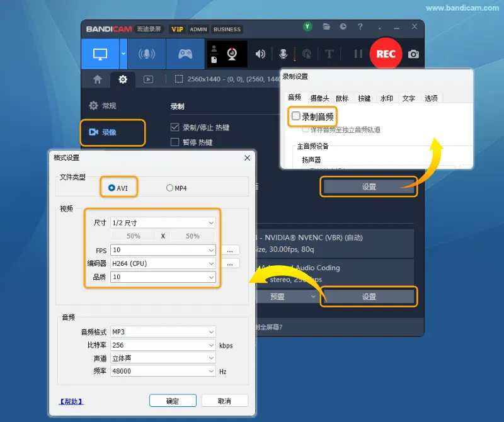The width and height of the screenshot is (504, 422).
Task: Click the 帮助 help link
Action: click(x=71, y=401)
